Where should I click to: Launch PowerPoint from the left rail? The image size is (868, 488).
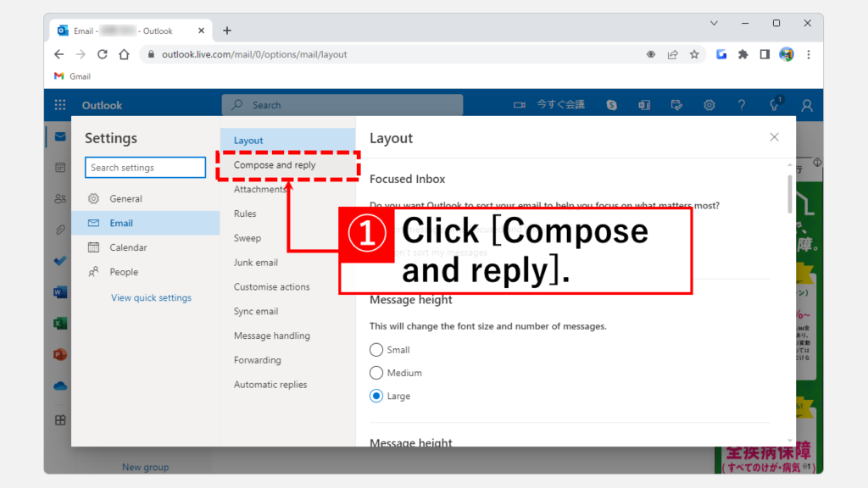point(60,354)
